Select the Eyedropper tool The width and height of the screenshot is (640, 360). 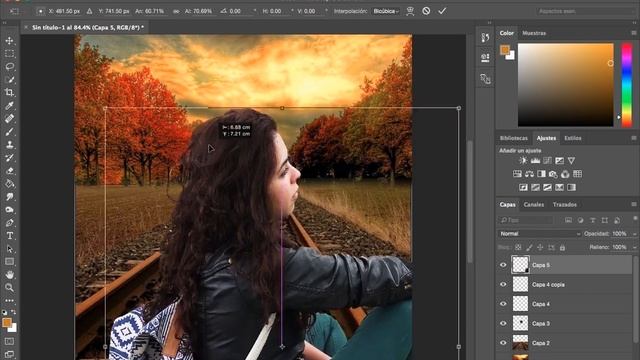point(9,106)
